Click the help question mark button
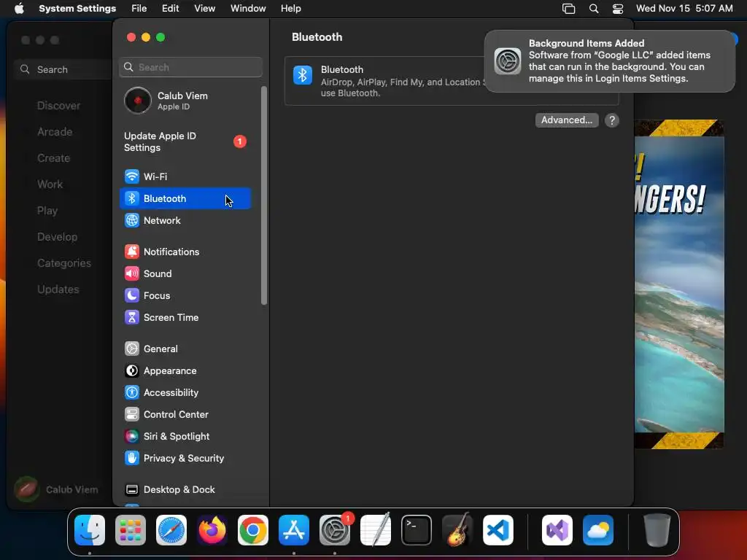 point(612,120)
